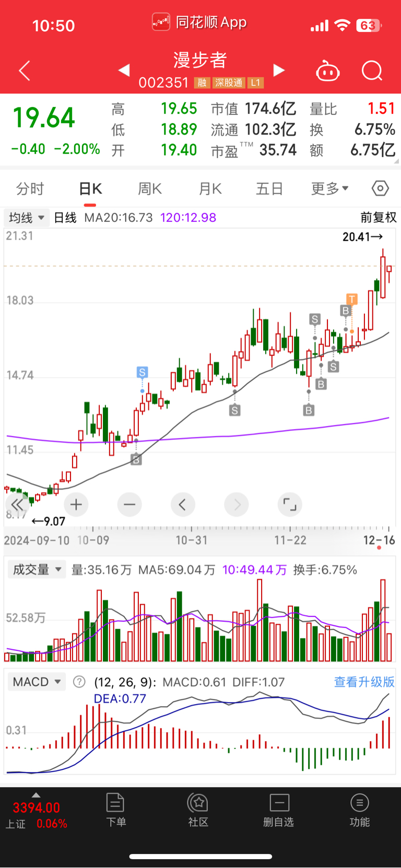Tap the 12-16 date label on axis
Screen dimensions: 401x868
click(x=380, y=540)
